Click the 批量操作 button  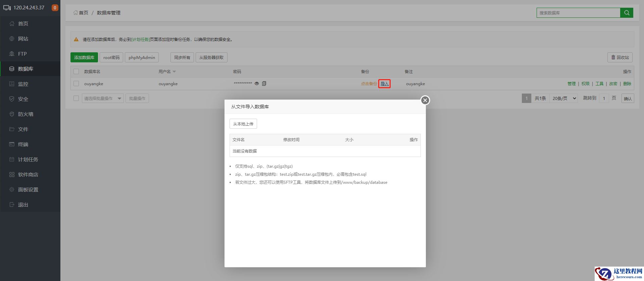(x=137, y=98)
